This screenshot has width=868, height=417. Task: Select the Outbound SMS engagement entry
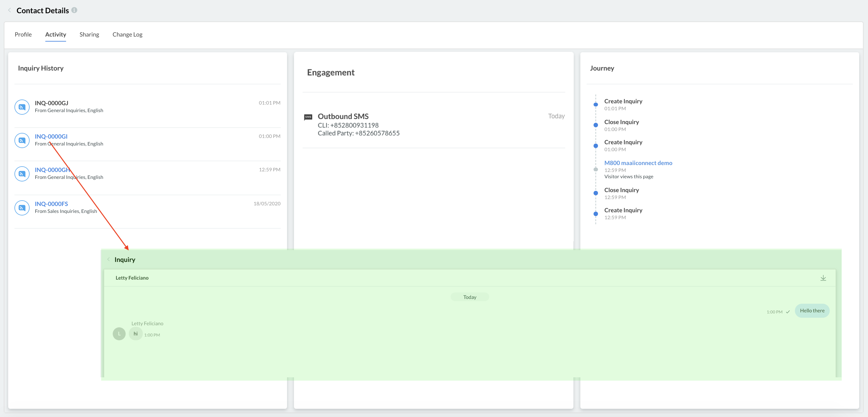pos(343,116)
